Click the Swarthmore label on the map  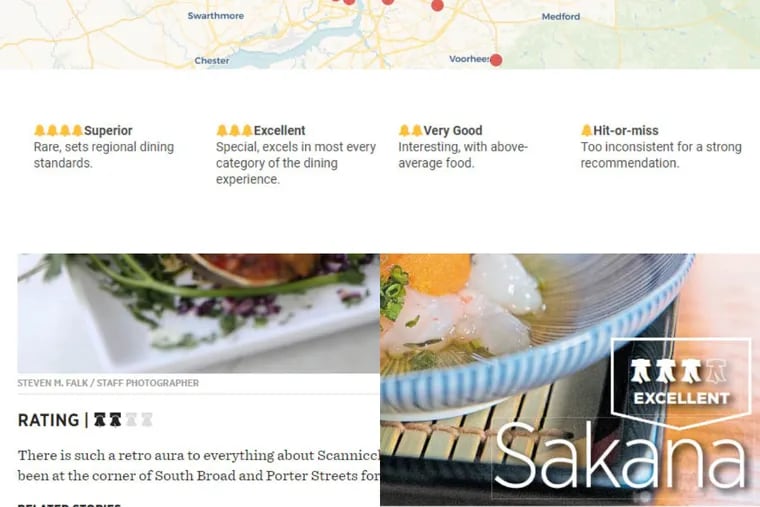click(x=216, y=16)
